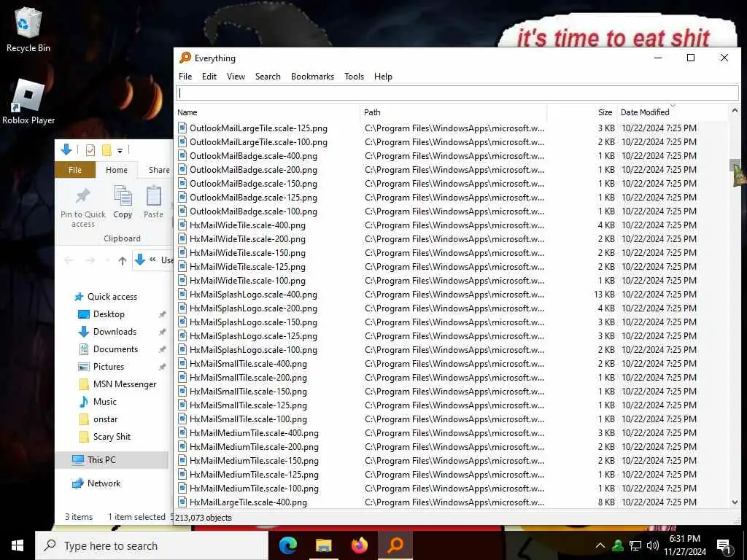Select Music in Explorer sidebar
747x560 pixels.
(x=104, y=402)
